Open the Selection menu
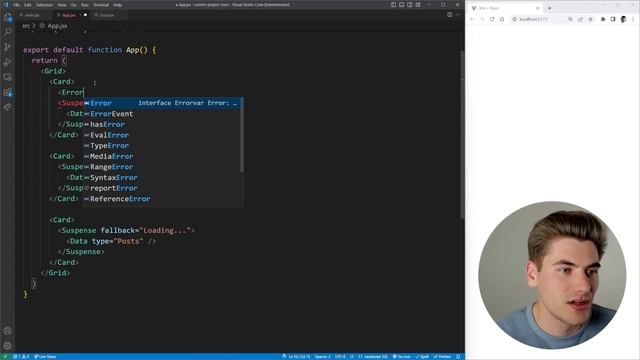Viewport: 640px width, 360px height. coord(44,5)
